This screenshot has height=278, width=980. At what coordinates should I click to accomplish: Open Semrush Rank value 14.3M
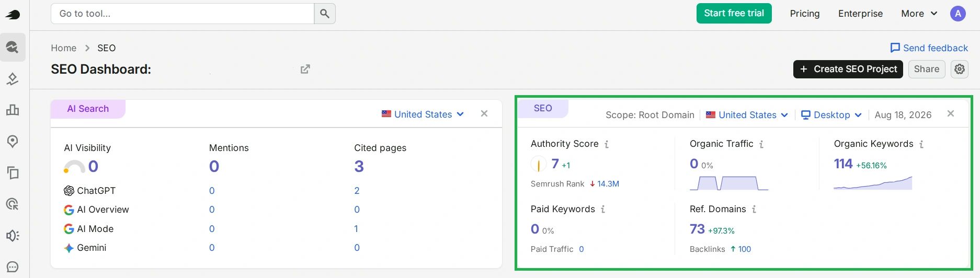[x=608, y=184]
